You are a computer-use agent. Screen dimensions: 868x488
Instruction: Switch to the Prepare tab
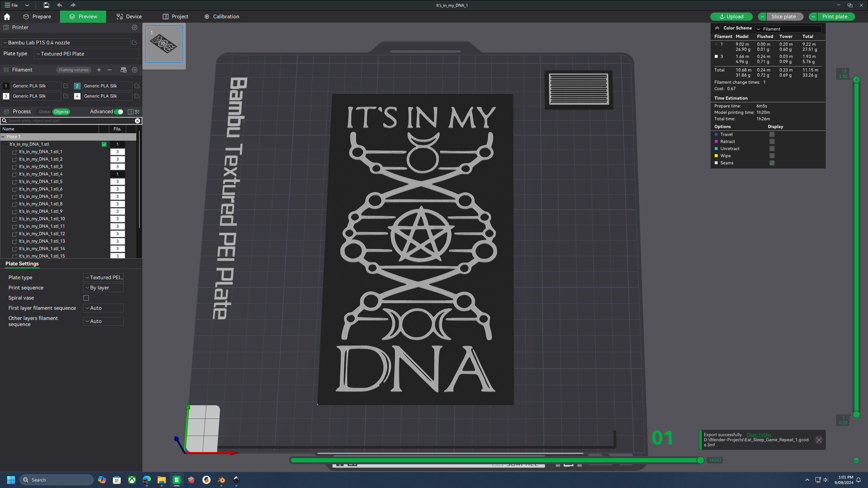37,17
